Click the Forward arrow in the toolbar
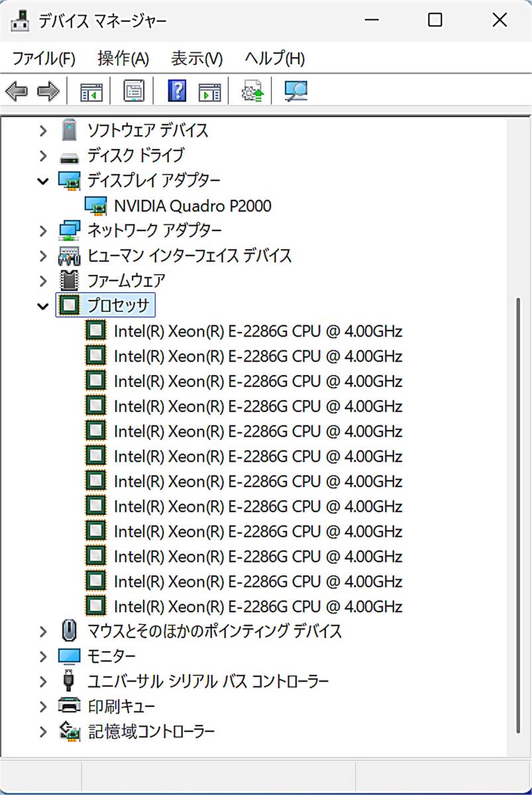Image resolution: width=532 pixels, height=795 pixels. click(x=48, y=91)
